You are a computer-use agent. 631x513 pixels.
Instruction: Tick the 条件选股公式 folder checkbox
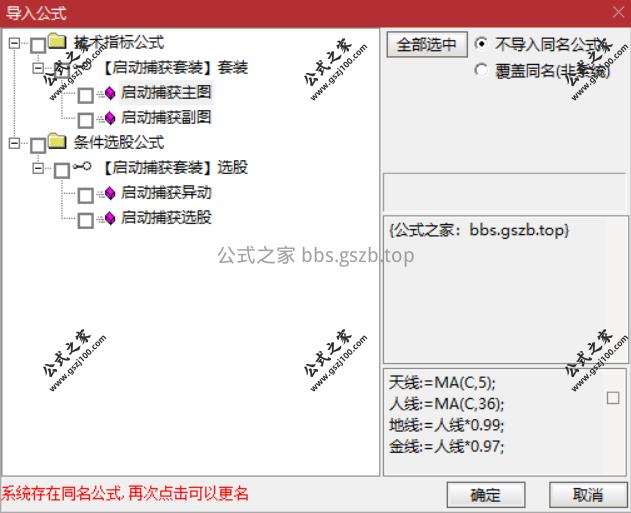click(38, 146)
